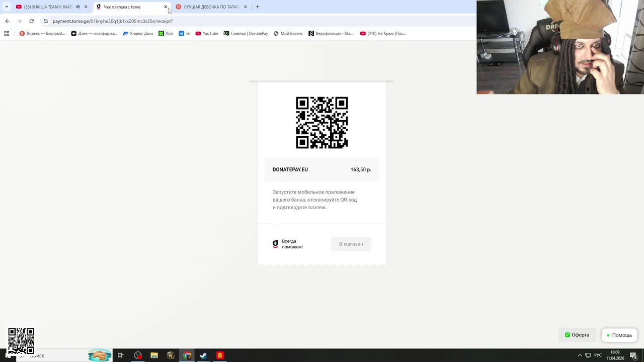Viewport: 644px width, 362px height.
Task: Switch РУС keyboard language indicator
Action: [598, 355]
